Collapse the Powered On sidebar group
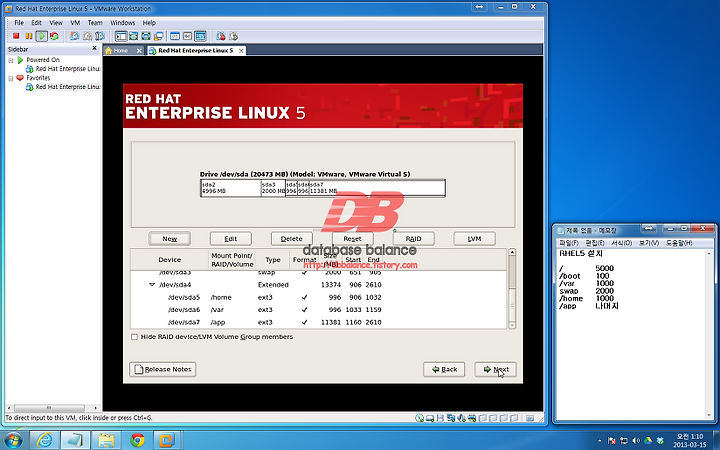The height and width of the screenshot is (450, 720). [11, 60]
